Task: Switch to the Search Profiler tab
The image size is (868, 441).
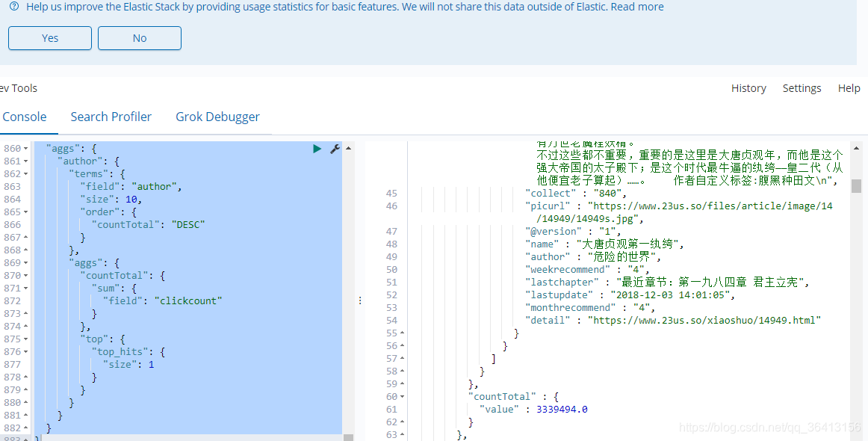Action: tap(111, 117)
